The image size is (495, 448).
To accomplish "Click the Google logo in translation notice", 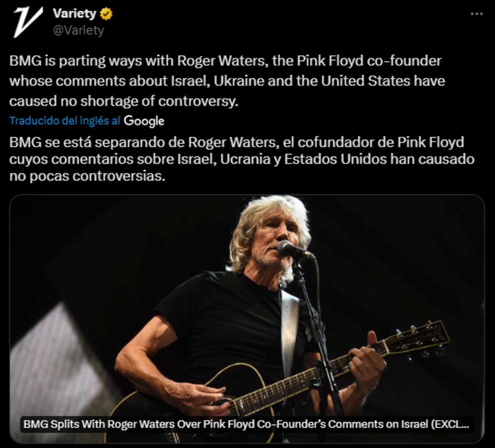I will [144, 121].
